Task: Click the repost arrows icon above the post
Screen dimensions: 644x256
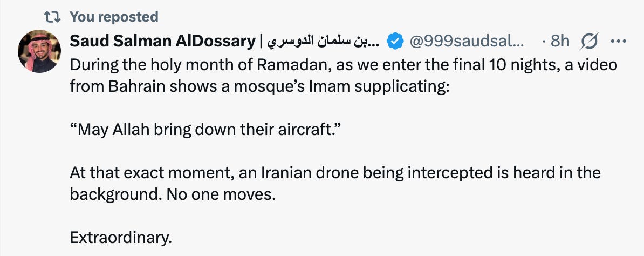Action: (52, 16)
